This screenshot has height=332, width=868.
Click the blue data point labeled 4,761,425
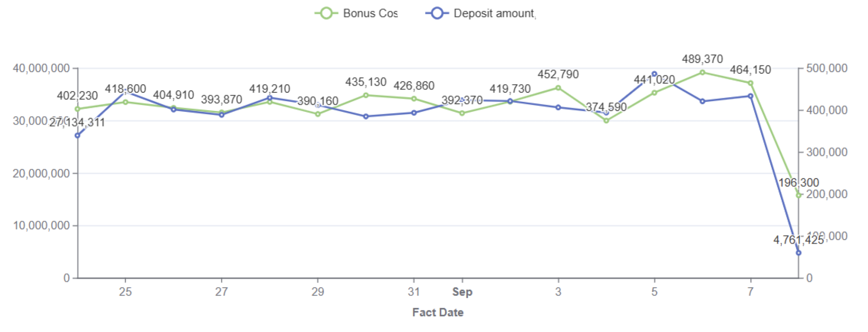(x=799, y=253)
